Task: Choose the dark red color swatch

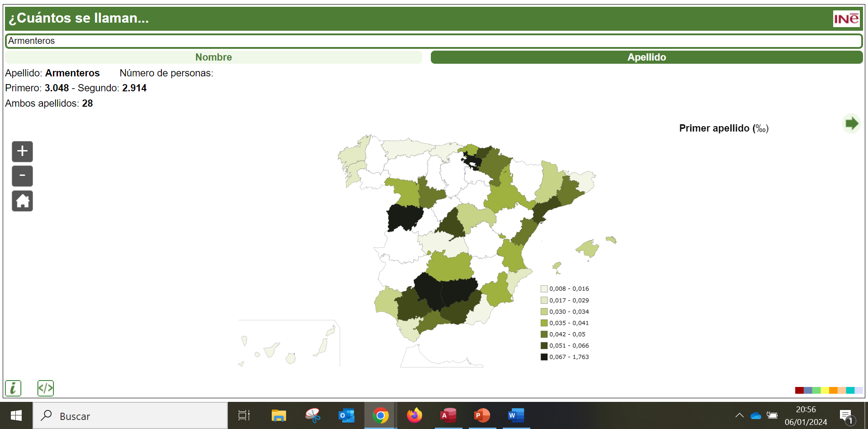Action: click(799, 390)
